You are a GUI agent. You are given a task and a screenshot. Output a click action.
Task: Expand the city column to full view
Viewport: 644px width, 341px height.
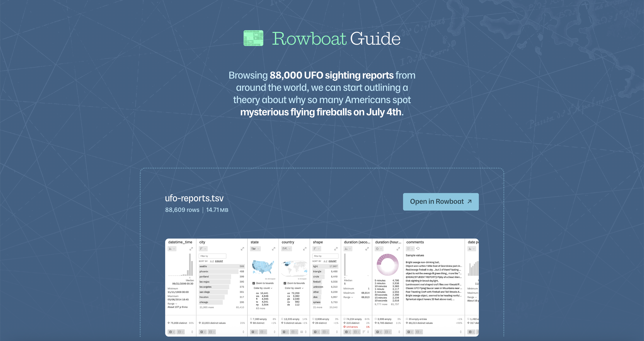click(242, 249)
